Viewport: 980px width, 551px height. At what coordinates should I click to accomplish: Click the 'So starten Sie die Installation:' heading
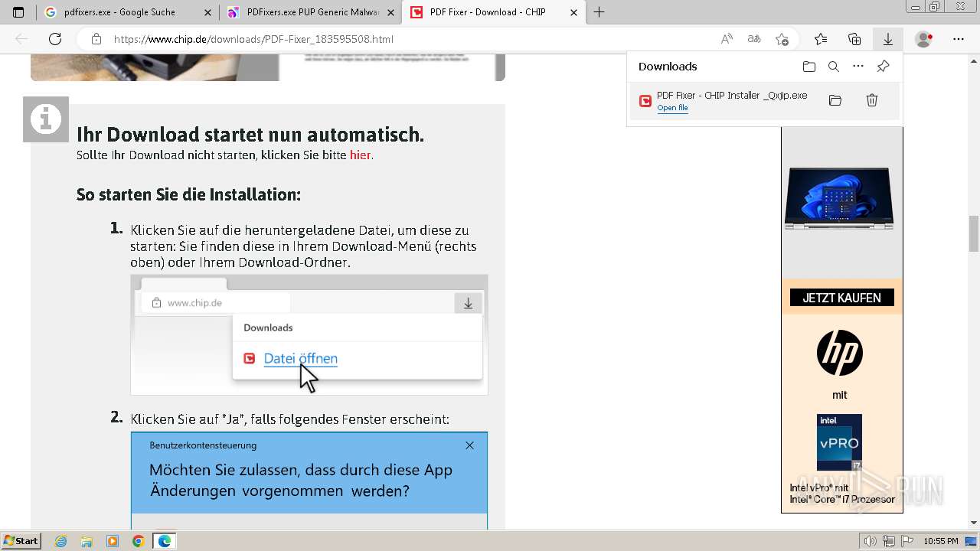click(x=188, y=194)
